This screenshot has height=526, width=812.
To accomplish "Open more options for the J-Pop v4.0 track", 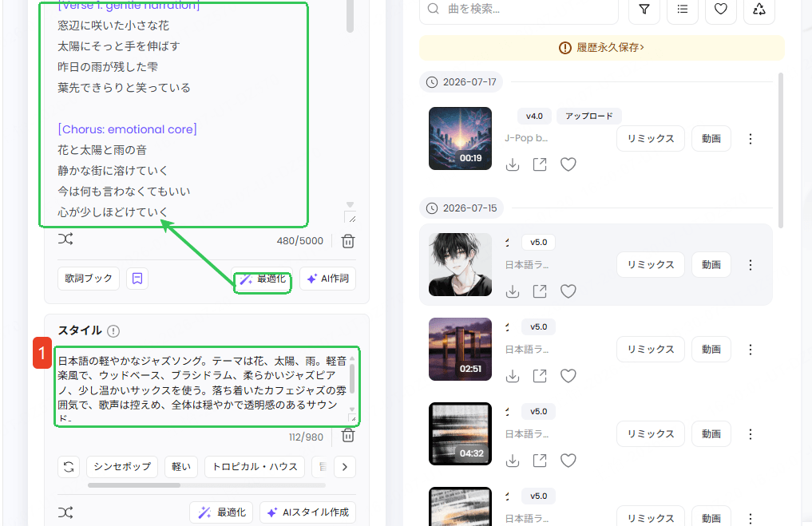I will click(x=751, y=139).
